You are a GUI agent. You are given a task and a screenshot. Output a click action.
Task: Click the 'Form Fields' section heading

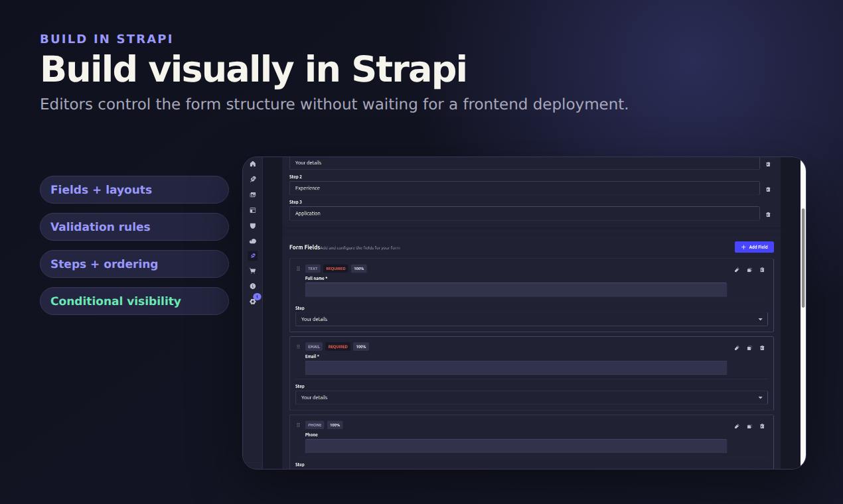coord(305,247)
